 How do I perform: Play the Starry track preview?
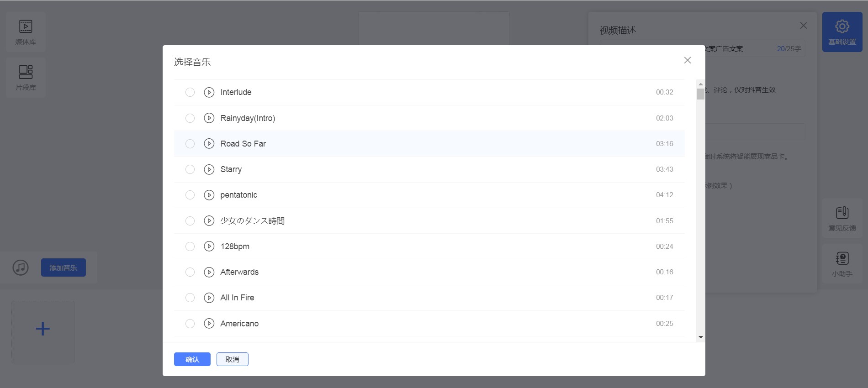[x=209, y=169]
